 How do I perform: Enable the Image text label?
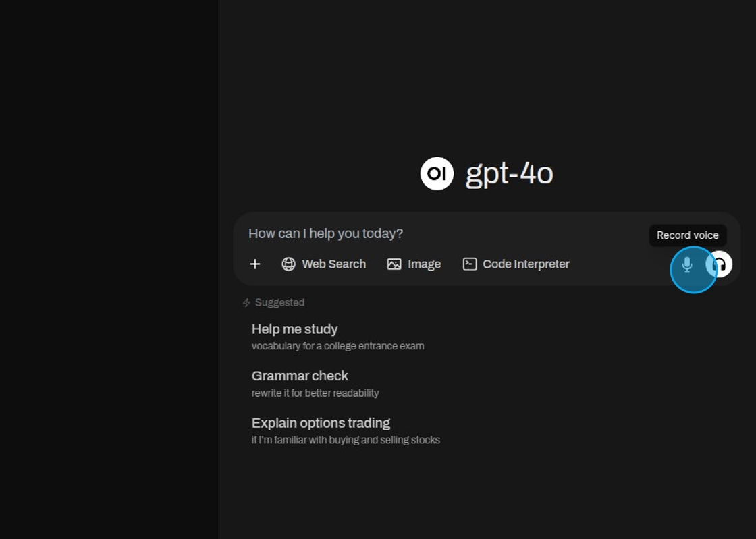click(x=424, y=264)
